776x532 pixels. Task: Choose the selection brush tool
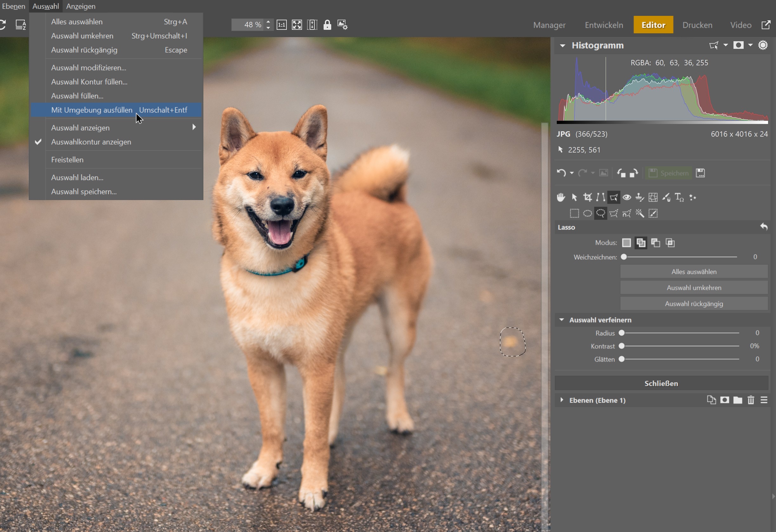point(653,213)
